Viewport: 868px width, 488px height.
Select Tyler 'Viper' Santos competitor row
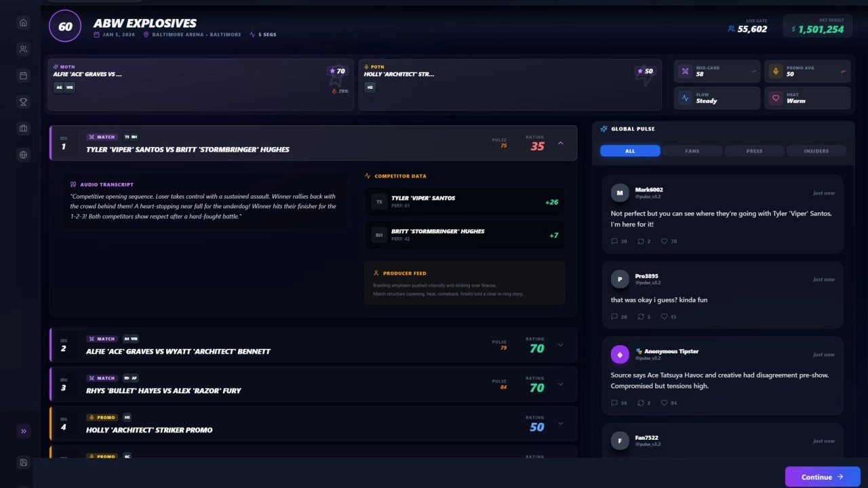[465, 201]
